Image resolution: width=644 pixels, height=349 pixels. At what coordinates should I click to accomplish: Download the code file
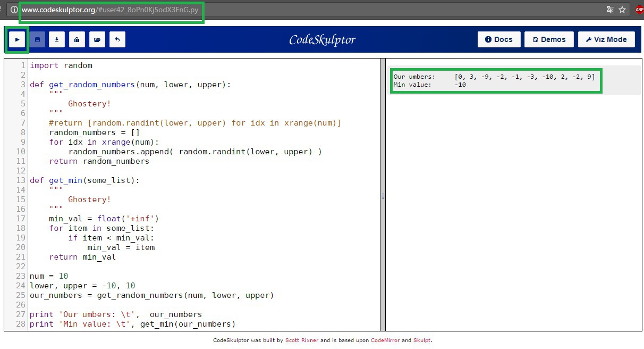(x=57, y=39)
